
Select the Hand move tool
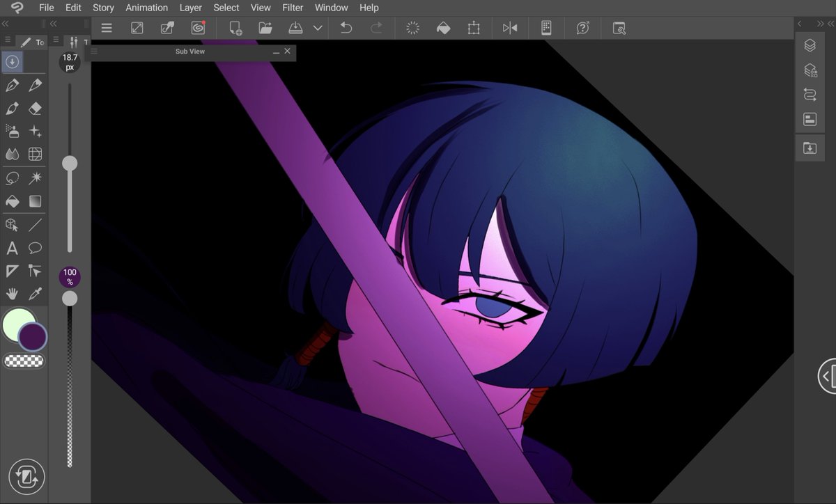click(x=12, y=294)
